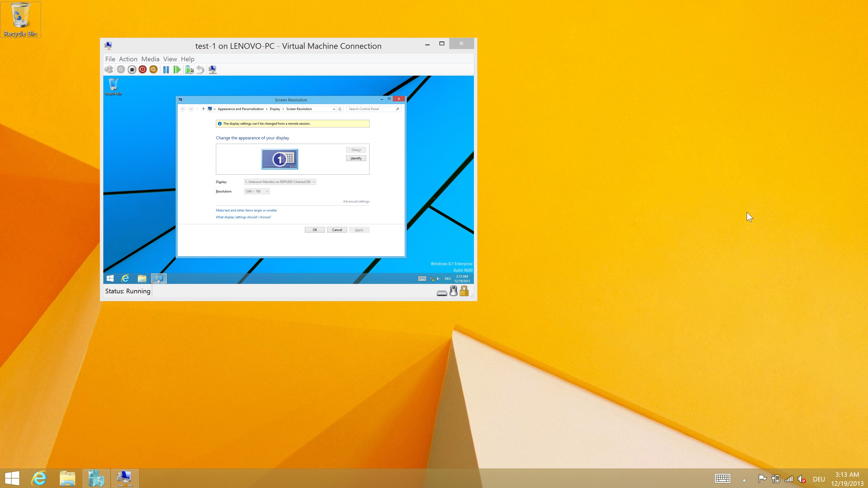Click Make text and other items larger link

coord(246,210)
